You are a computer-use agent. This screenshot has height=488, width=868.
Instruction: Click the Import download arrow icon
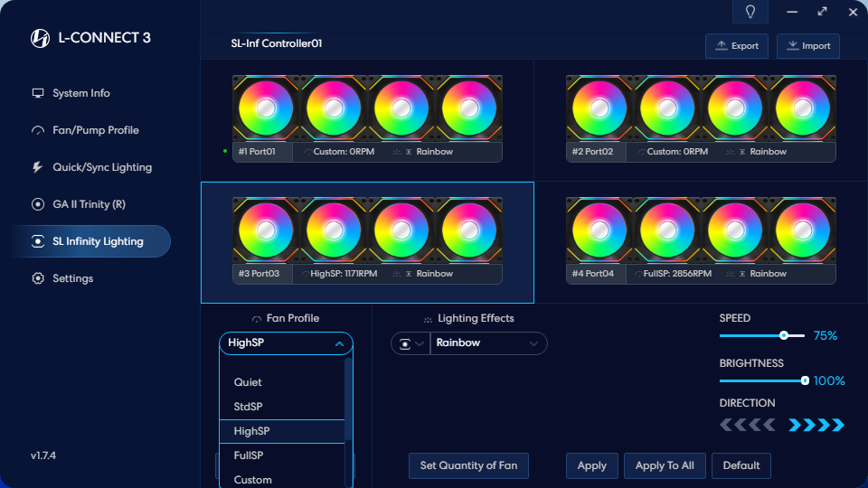[x=793, y=45]
